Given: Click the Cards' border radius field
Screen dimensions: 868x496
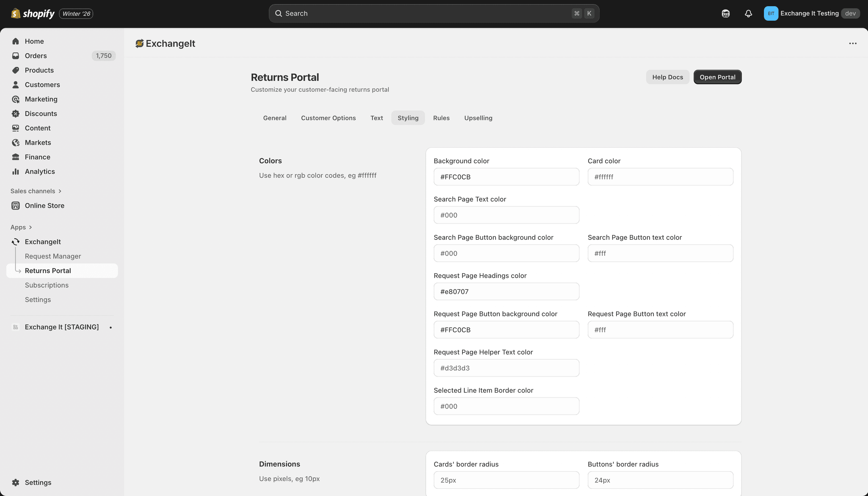Looking at the screenshot, I should tap(506, 480).
